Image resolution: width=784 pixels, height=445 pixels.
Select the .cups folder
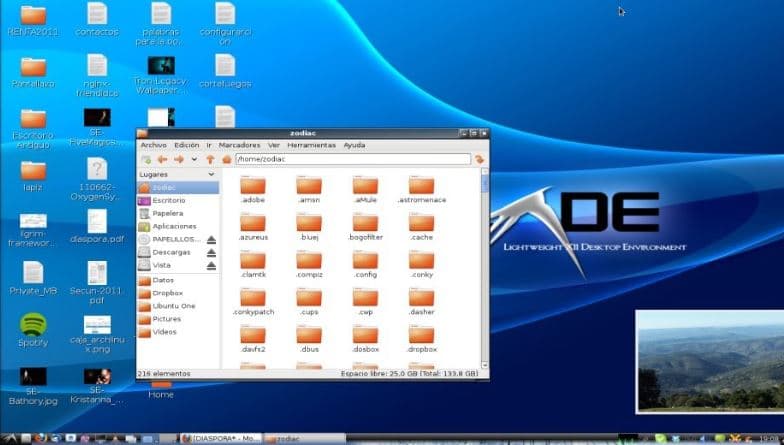point(309,302)
